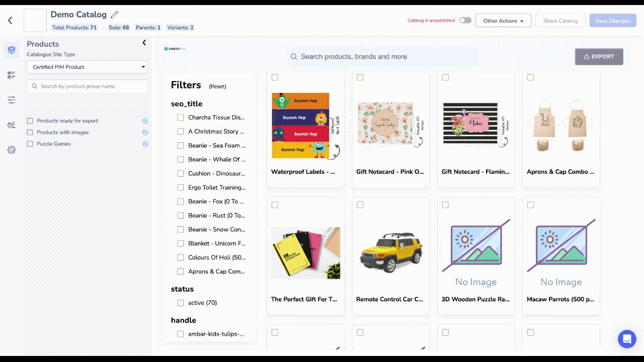Check the Ergo Toilet Training filter

(x=181, y=188)
